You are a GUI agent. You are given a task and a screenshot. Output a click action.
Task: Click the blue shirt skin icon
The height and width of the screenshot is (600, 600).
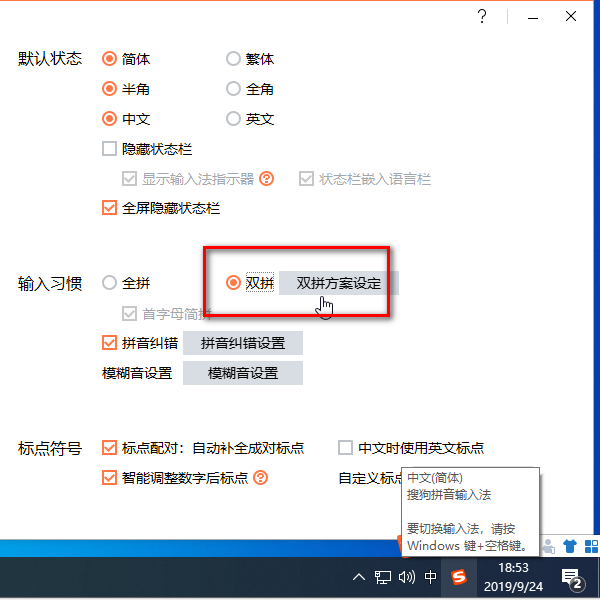point(569,546)
